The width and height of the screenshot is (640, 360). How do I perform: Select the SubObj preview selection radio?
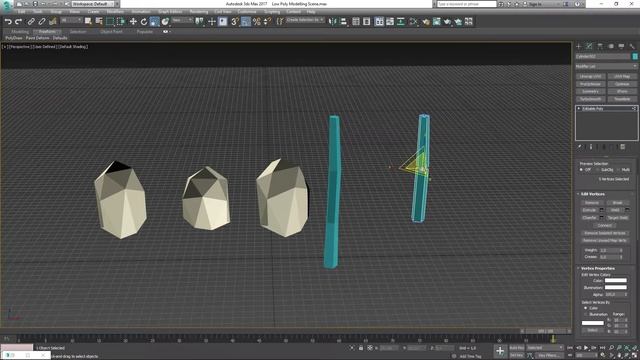tap(598, 170)
